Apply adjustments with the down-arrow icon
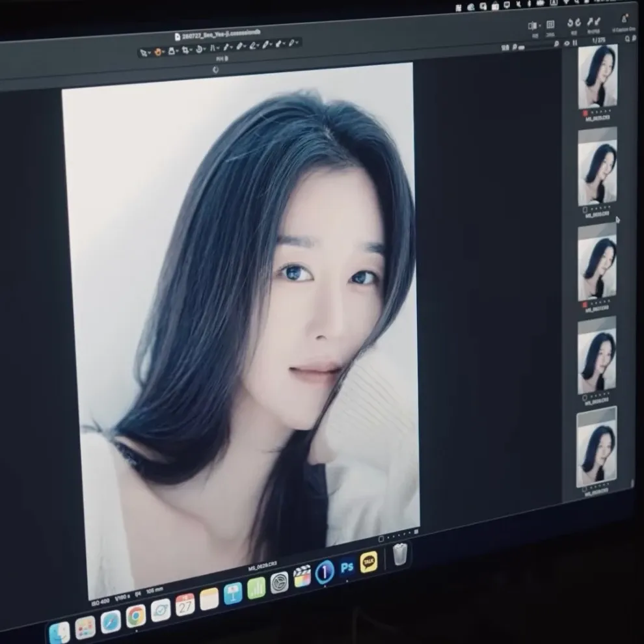Screen dimensions: 644x644 point(598,21)
